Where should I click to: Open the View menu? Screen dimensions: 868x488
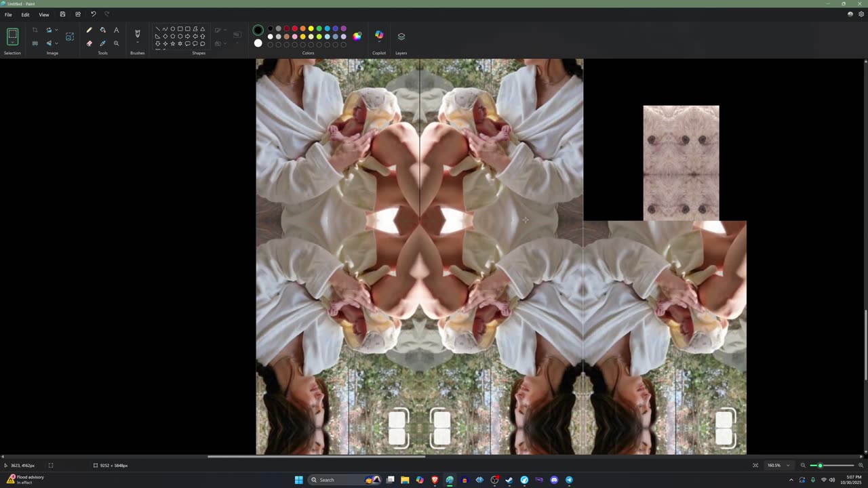tap(43, 14)
